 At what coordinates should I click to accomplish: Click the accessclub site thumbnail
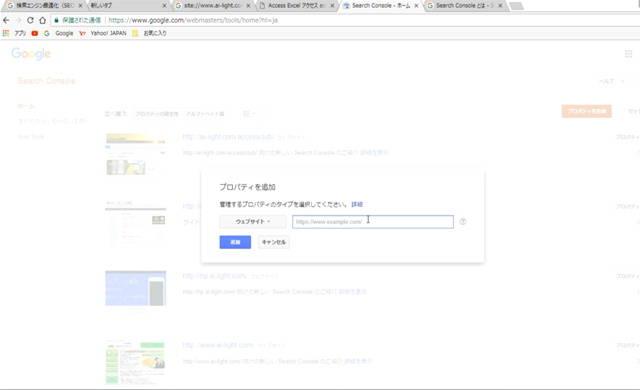tap(136, 154)
